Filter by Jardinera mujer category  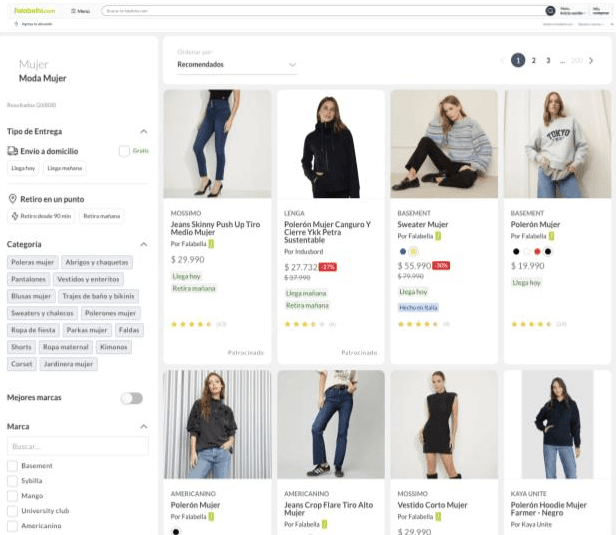tap(69, 364)
